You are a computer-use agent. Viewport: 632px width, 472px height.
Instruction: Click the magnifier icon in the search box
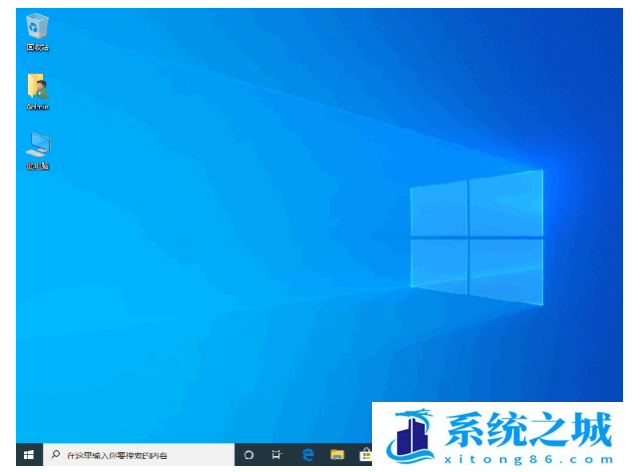[56, 455]
